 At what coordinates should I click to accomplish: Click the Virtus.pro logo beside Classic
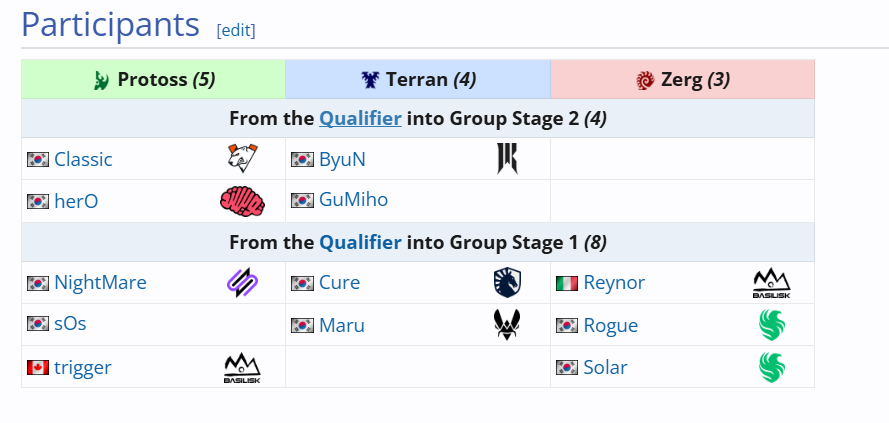point(243,158)
